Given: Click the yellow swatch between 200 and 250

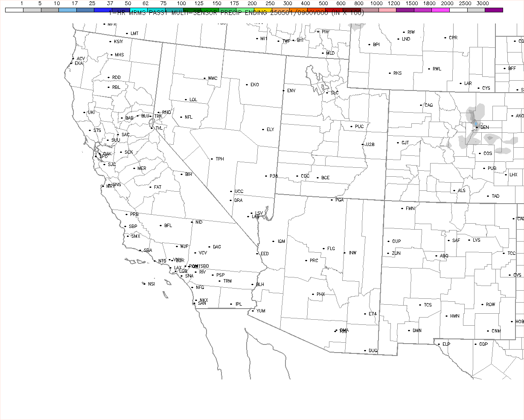Looking at the screenshot, I should pos(263,10).
